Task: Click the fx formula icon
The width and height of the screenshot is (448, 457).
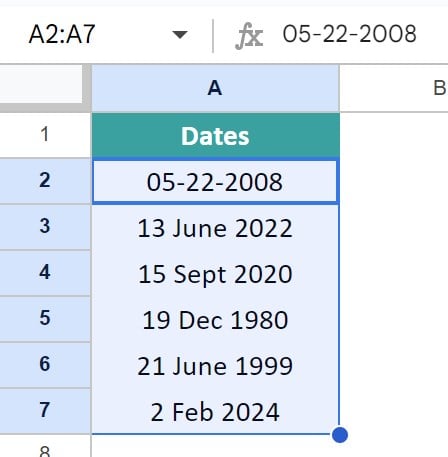Action: 249,36
